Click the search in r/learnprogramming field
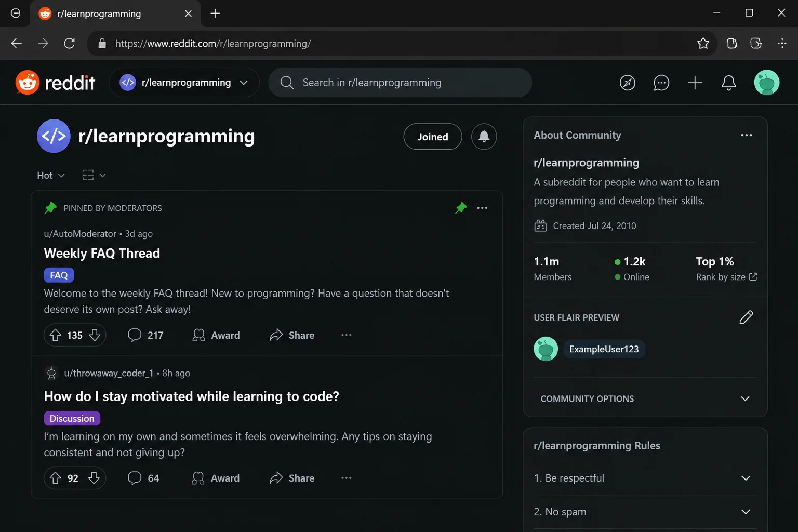This screenshot has width=798, height=532. coord(400,83)
